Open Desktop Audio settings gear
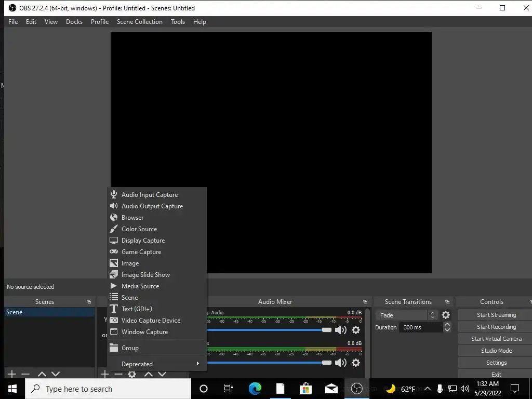 pos(355,330)
